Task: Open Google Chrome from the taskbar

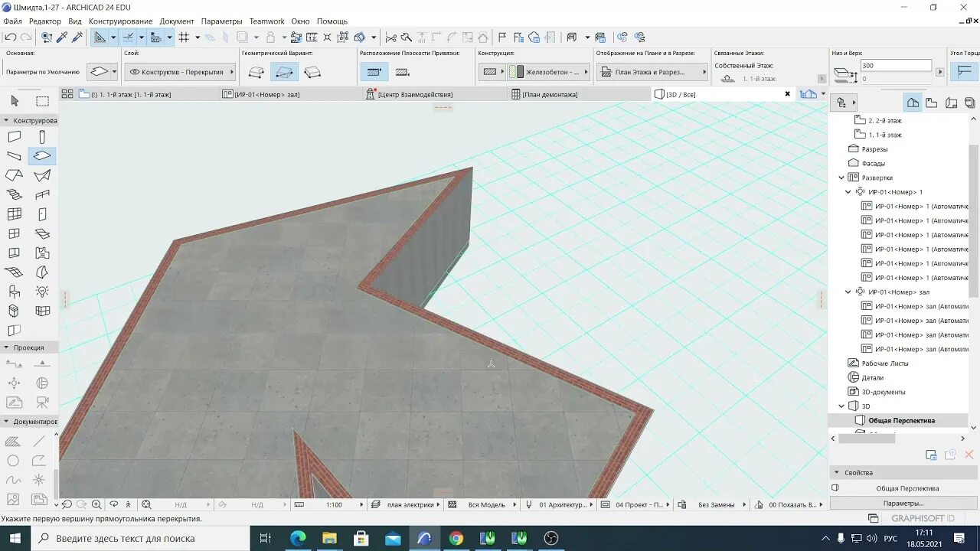Action: pyautogui.click(x=456, y=539)
